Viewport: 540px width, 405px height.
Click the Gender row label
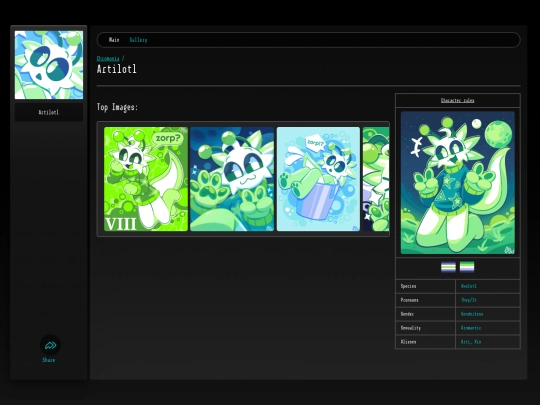pyautogui.click(x=407, y=314)
